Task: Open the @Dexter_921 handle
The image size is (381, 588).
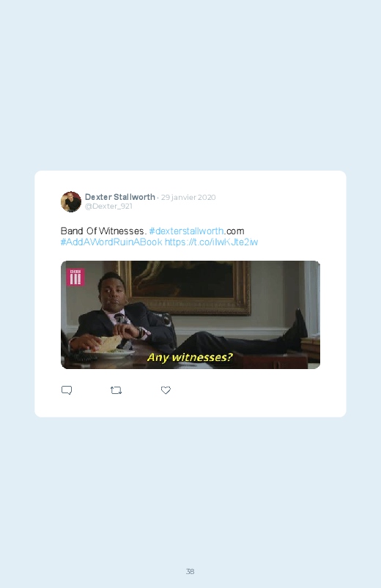Action: click(x=108, y=206)
